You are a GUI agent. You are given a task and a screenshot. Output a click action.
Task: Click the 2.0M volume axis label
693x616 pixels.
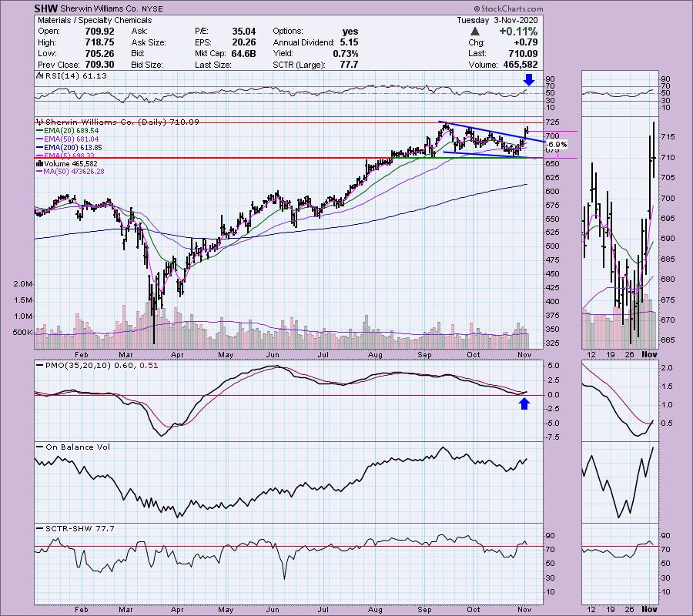click(23, 284)
